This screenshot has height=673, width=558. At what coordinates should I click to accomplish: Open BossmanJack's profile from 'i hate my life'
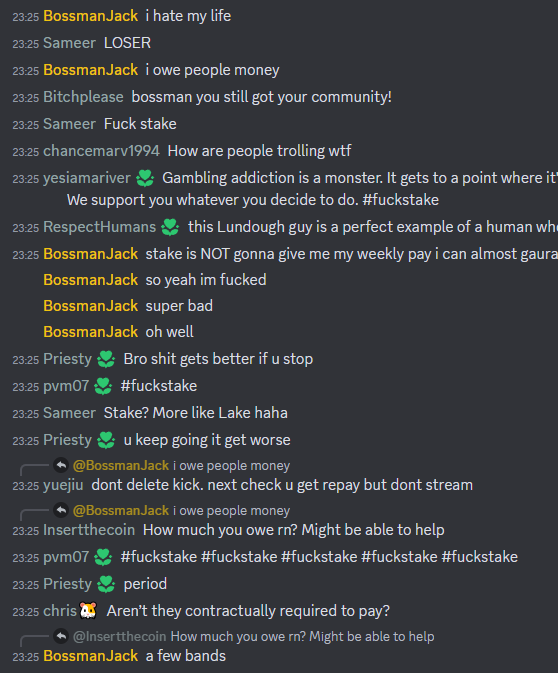(91, 16)
